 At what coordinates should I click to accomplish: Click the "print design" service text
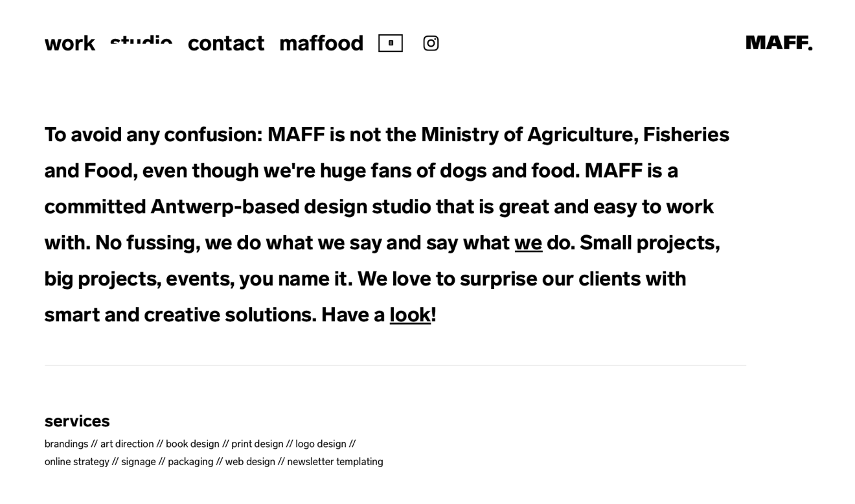[x=257, y=444]
